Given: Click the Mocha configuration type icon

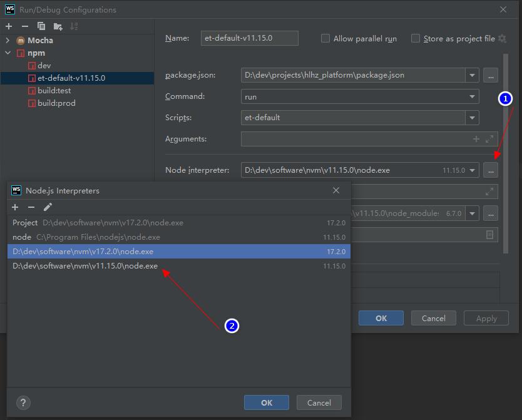Looking at the screenshot, I should [x=21, y=41].
